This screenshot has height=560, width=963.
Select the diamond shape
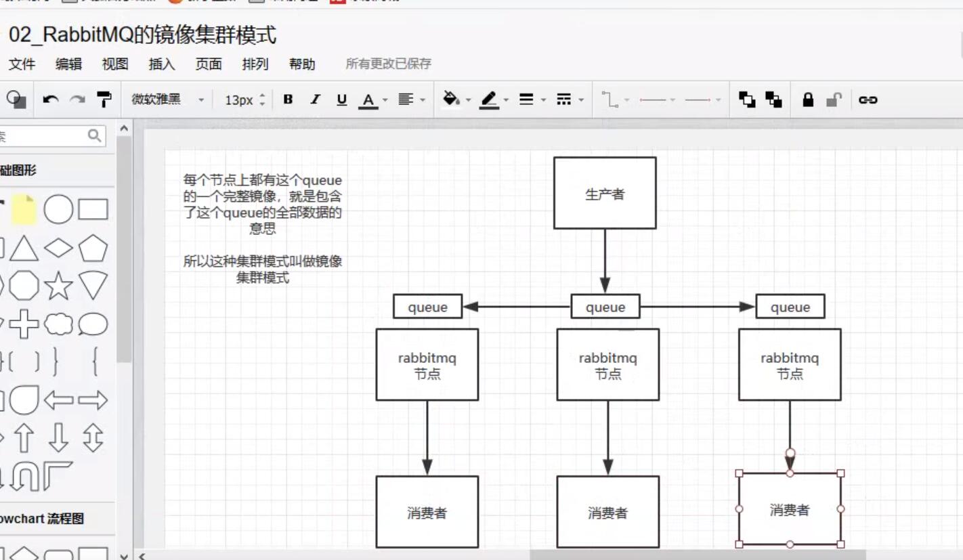point(58,249)
